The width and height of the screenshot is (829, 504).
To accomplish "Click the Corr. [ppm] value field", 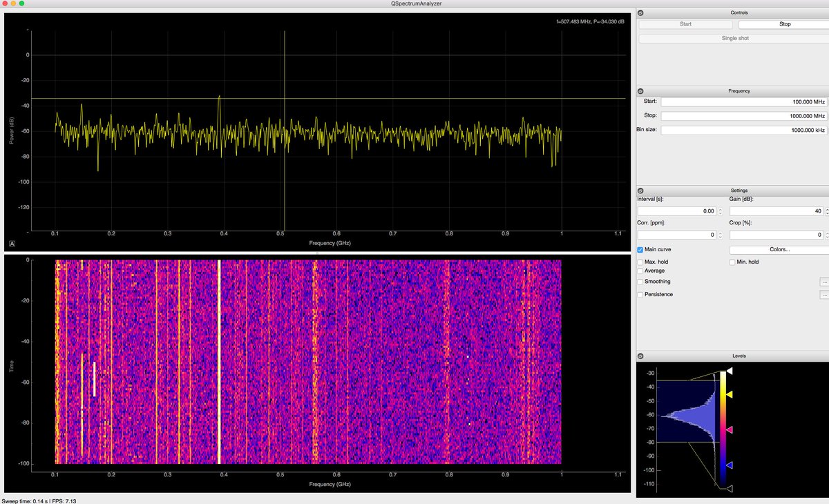I will tap(677, 235).
